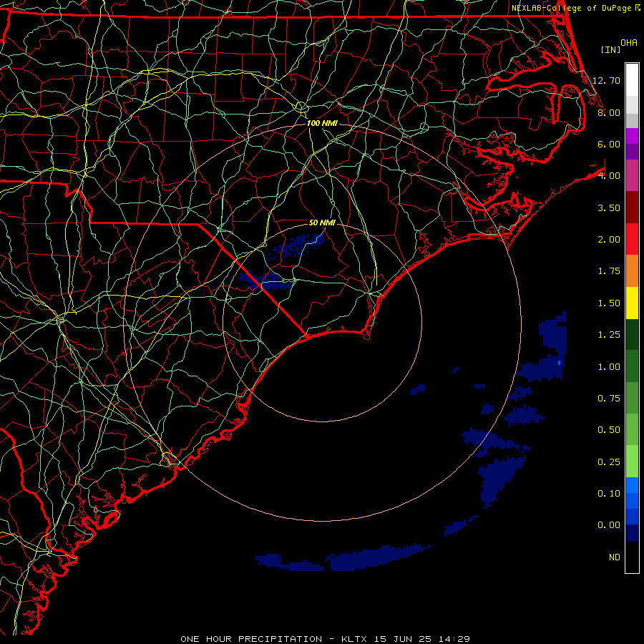
Task: Select the 6.00 legend value
Action: 609,144
